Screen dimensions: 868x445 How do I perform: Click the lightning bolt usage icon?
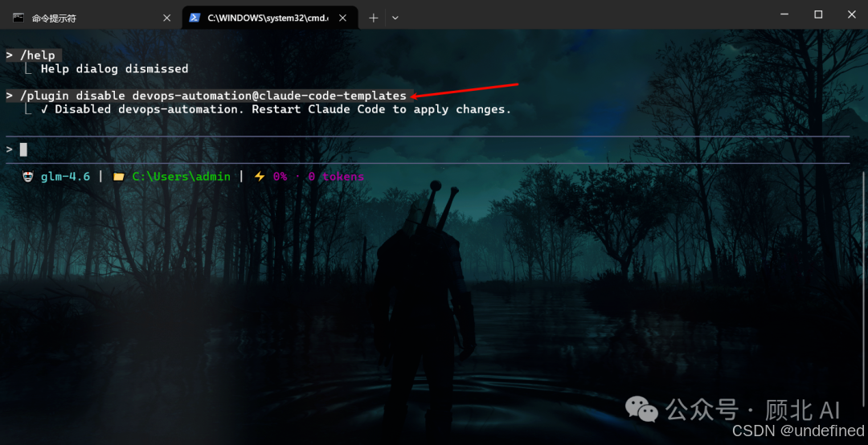click(260, 177)
